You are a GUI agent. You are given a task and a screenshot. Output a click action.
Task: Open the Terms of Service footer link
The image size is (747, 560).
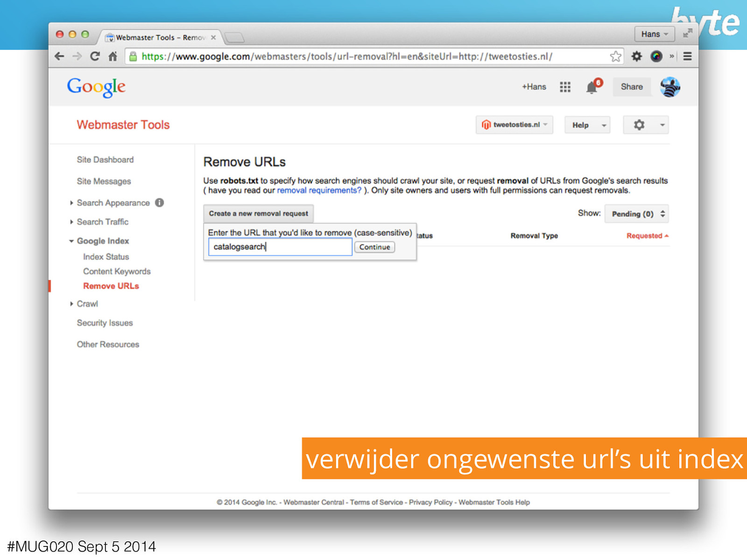[x=376, y=502]
